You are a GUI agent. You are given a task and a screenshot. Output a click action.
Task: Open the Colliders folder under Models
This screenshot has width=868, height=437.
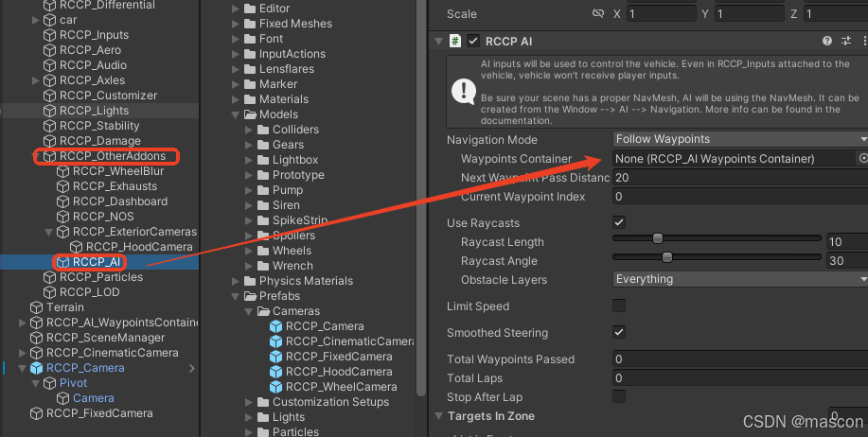[x=288, y=130]
